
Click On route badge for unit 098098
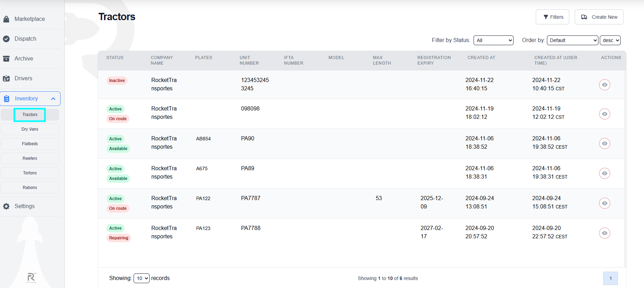[x=118, y=119]
